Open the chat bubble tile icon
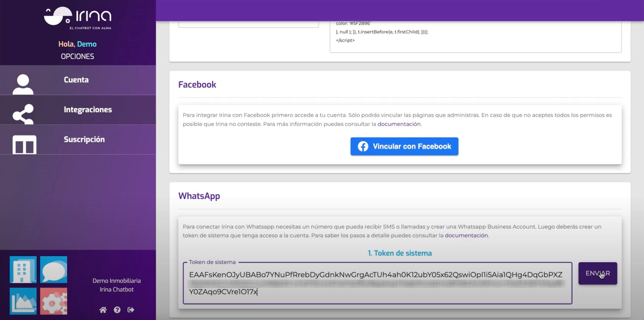The image size is (644, 320). 54,270
